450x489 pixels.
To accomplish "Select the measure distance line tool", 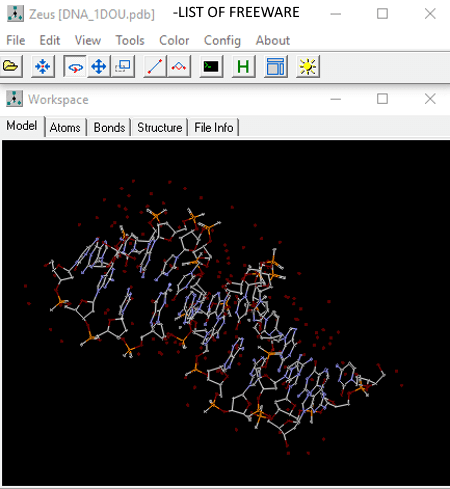I will tap(155, 67).
